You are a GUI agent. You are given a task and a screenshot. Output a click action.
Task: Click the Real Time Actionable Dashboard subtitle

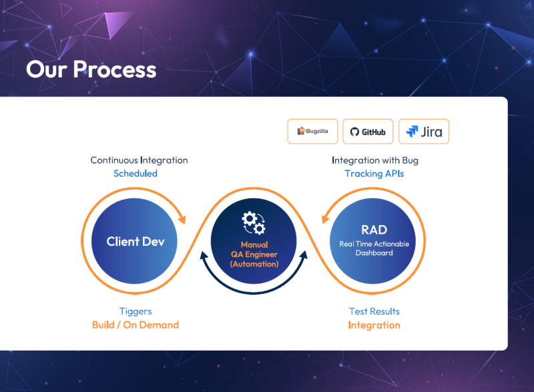374,248
